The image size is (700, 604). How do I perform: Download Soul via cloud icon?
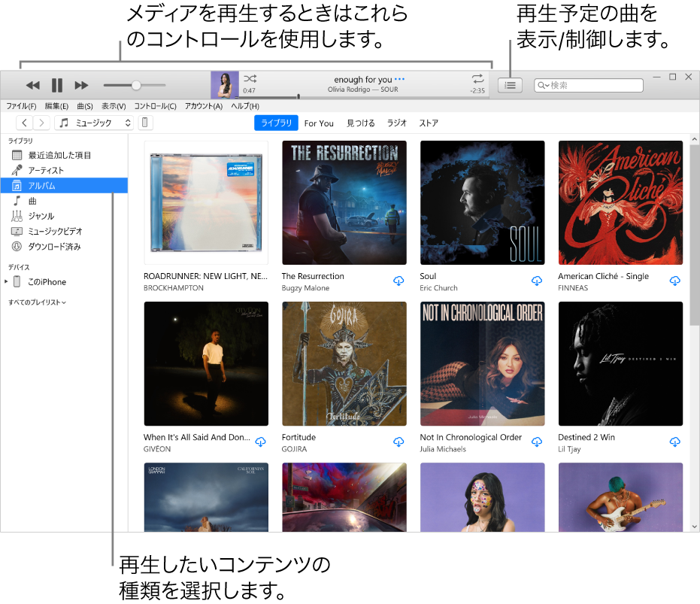[x=537, y=281]
